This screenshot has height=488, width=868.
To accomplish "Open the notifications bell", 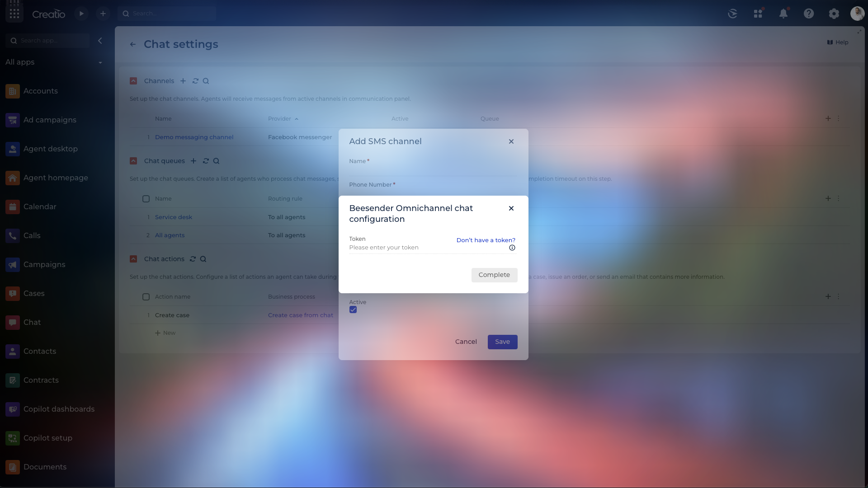I will tap(783, 14).
